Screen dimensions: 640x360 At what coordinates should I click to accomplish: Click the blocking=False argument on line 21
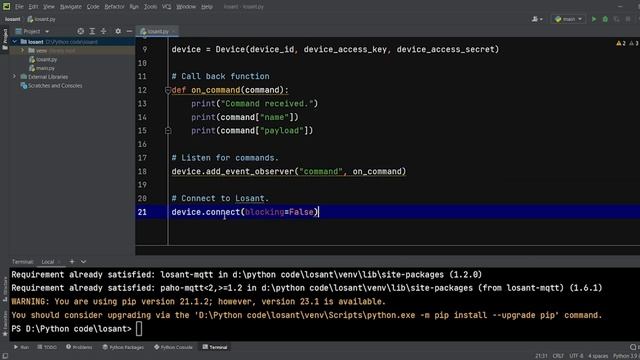[279, 212]
